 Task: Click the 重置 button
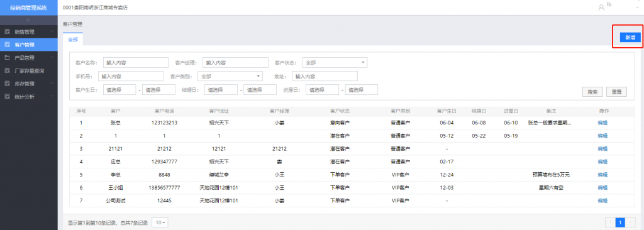pyautogui.click(x=616, y=92)
